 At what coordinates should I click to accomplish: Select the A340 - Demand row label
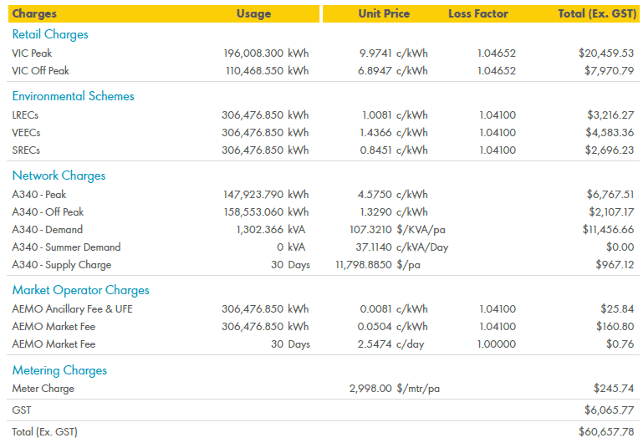pos(47,229)
